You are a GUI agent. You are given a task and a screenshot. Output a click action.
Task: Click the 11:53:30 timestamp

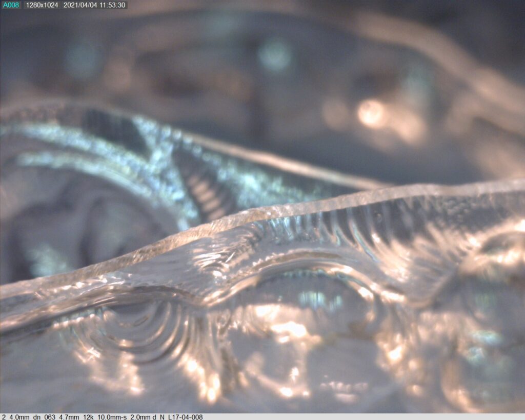click(113, 5)
